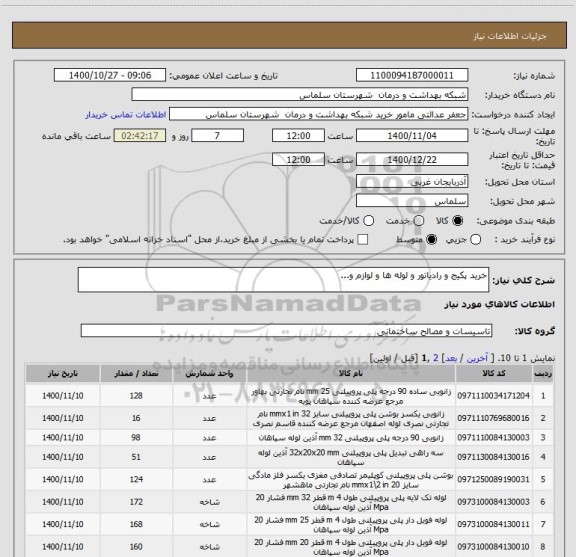
Task: Select the تاریخ نیاز column header
Action: tap(62, 373)
